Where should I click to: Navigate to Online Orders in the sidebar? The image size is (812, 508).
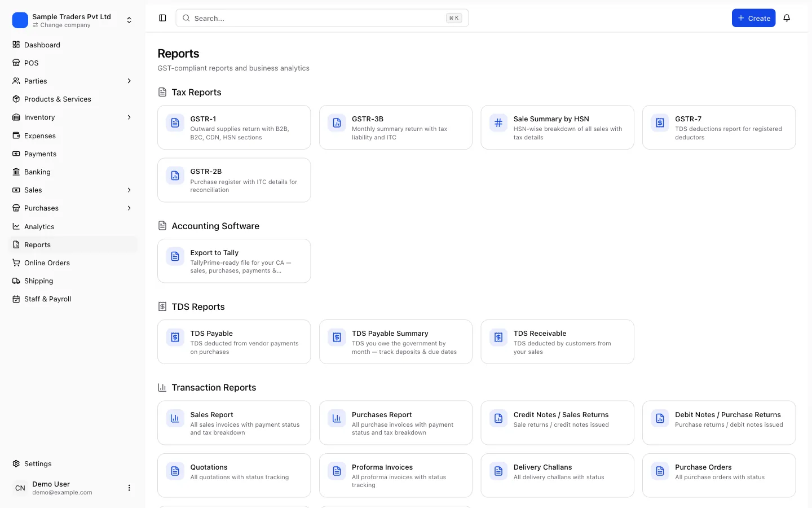tap(73, 263)
